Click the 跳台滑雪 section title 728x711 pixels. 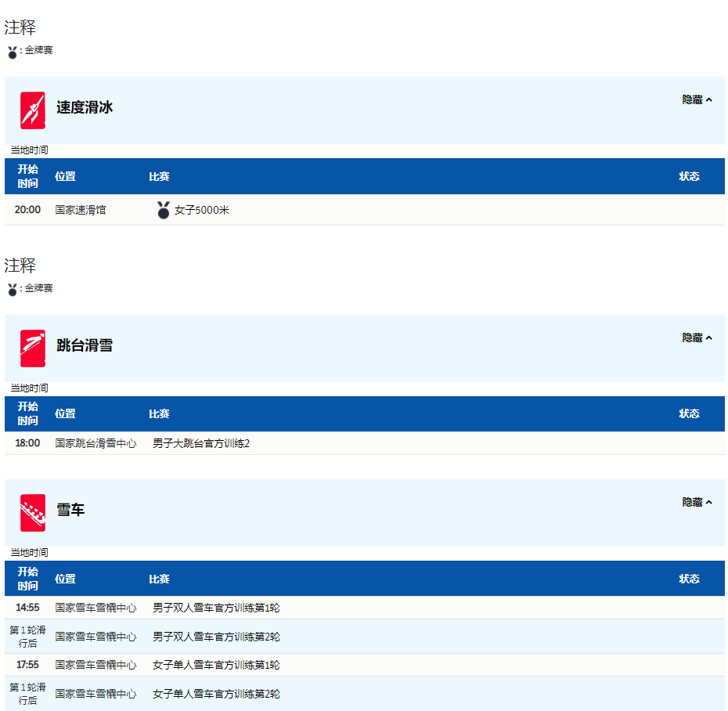(85, 345)
